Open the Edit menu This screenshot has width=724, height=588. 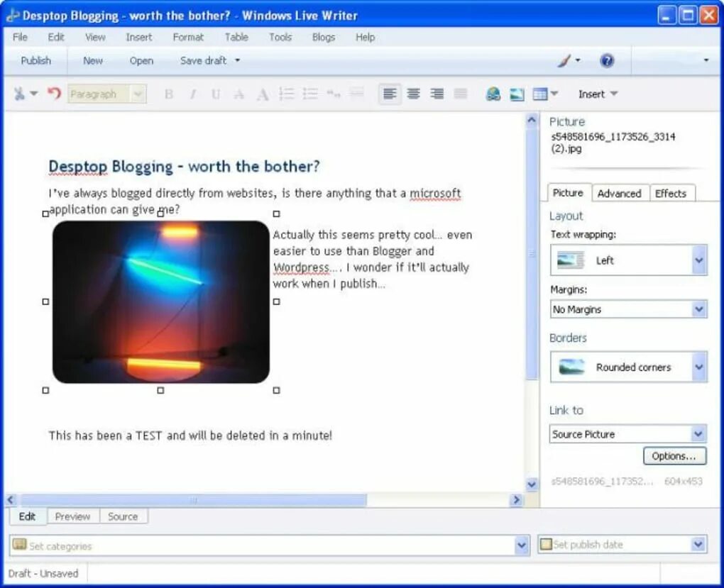[56, 37]
